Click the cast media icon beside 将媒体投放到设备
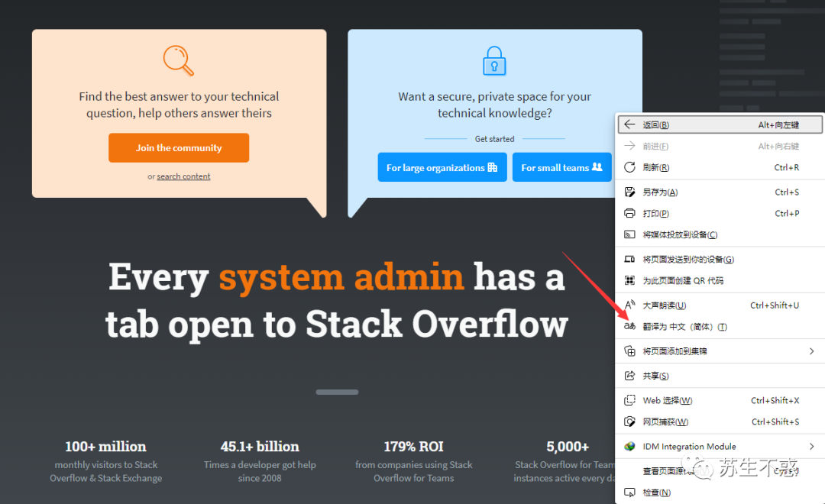Viewport: 825px width, 504px height. pos(629,234)
